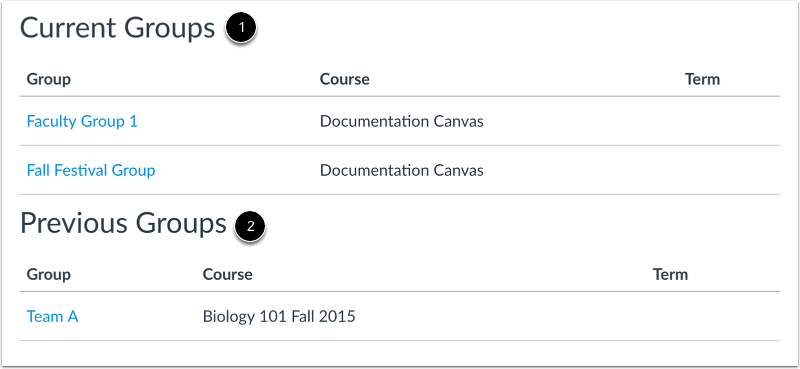Click empty Term cell in Team A row
Viewport: 800px width, 369px height.
713,316
